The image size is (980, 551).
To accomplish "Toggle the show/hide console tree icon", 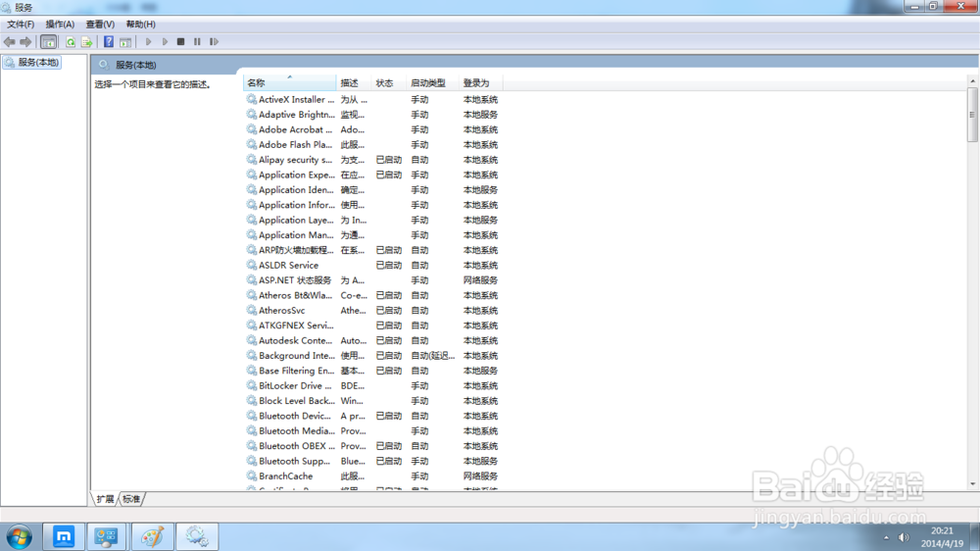I will [x=48, y=42].
